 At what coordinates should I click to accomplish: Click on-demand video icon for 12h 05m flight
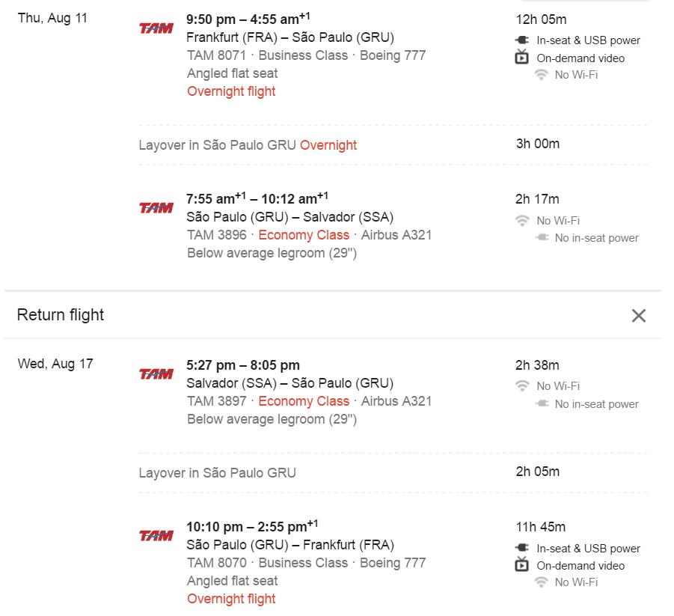(522, 57)
